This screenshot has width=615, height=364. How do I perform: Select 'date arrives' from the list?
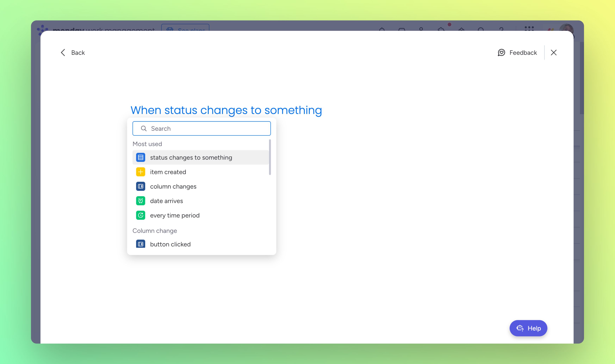pyautogui.click(x=166, y=201)
